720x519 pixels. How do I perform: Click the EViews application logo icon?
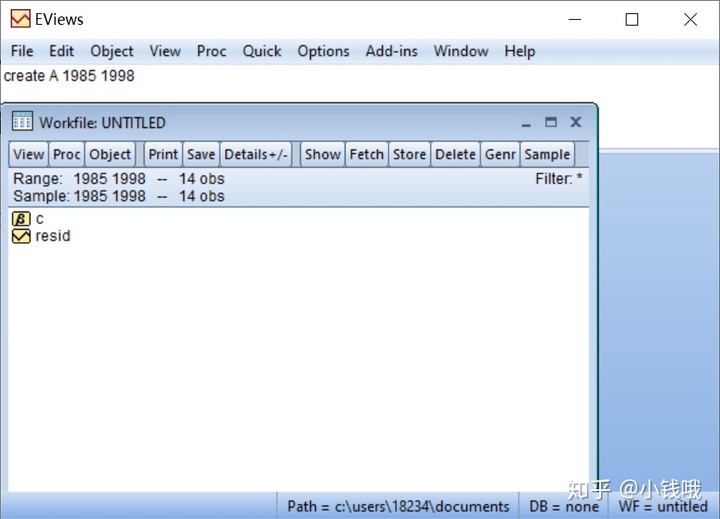point(21,19)
